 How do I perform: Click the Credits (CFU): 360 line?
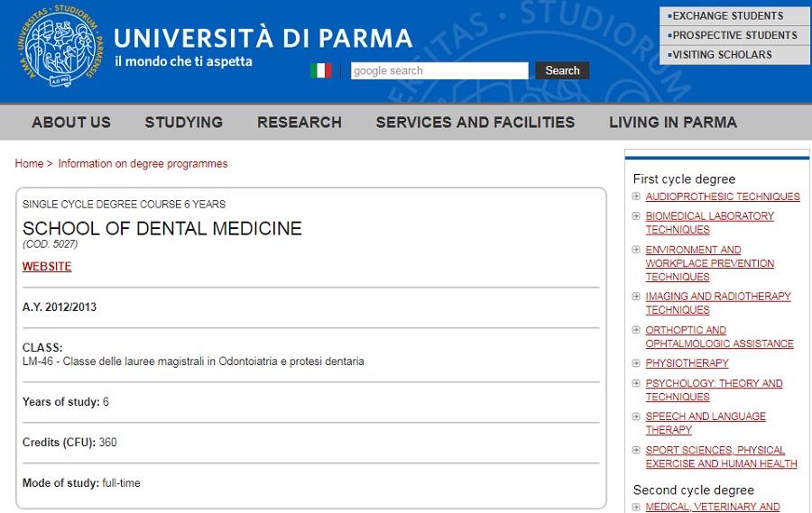tap(69, 443)
